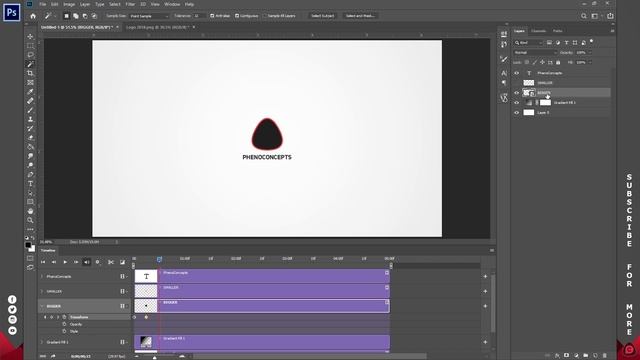
Task: Click the foreground color swatch
Action: (x=28, y=245)
